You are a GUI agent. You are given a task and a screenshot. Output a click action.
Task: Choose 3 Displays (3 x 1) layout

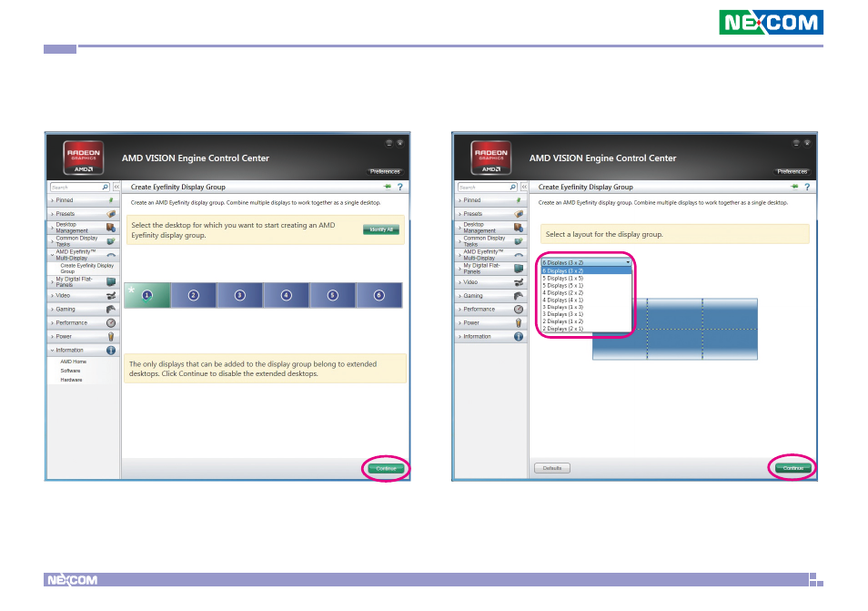[x=586, y=314]
